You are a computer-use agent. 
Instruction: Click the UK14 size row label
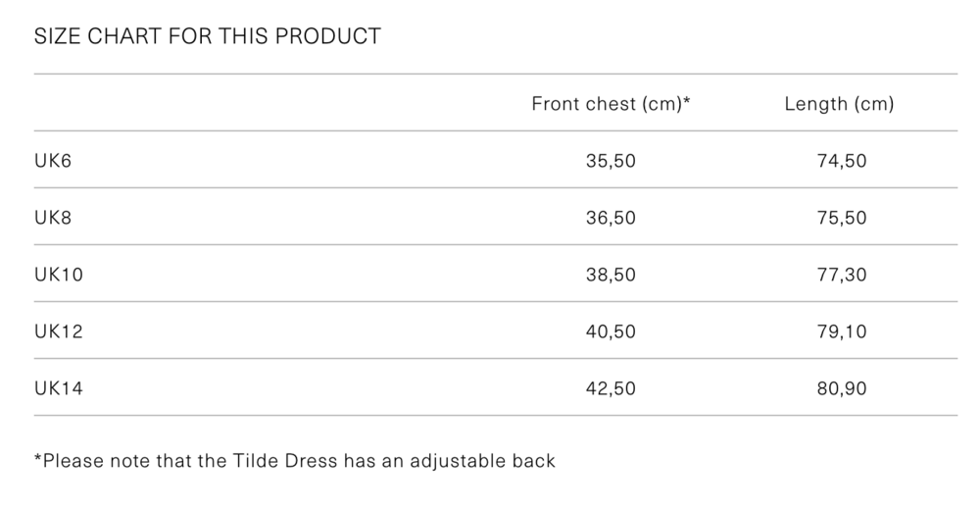pyautogui.click(x=59, y=388)
